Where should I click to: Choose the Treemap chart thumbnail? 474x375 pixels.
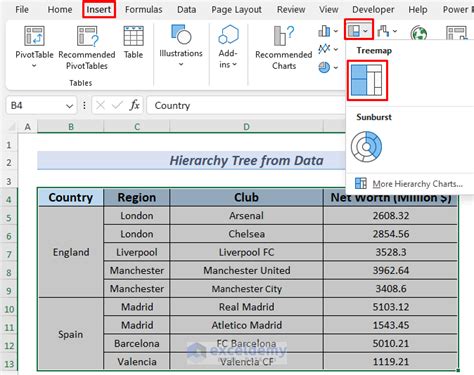367,80
